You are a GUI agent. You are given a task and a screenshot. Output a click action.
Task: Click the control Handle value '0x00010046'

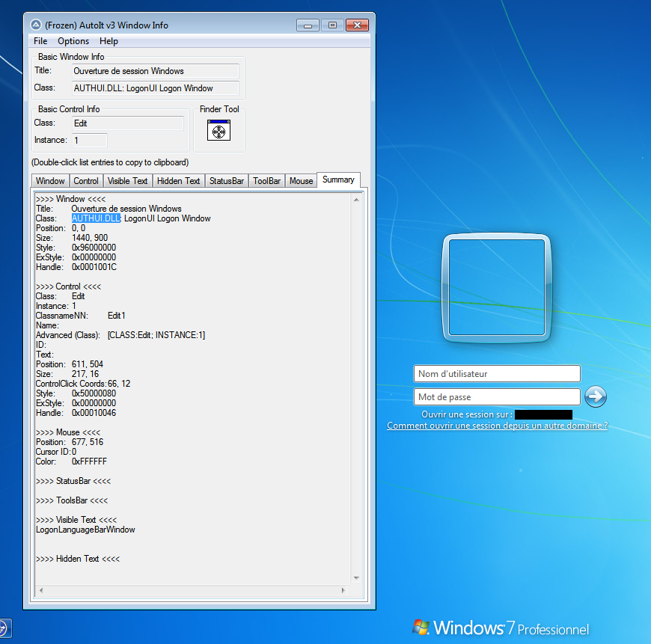[x=94, y=412]
